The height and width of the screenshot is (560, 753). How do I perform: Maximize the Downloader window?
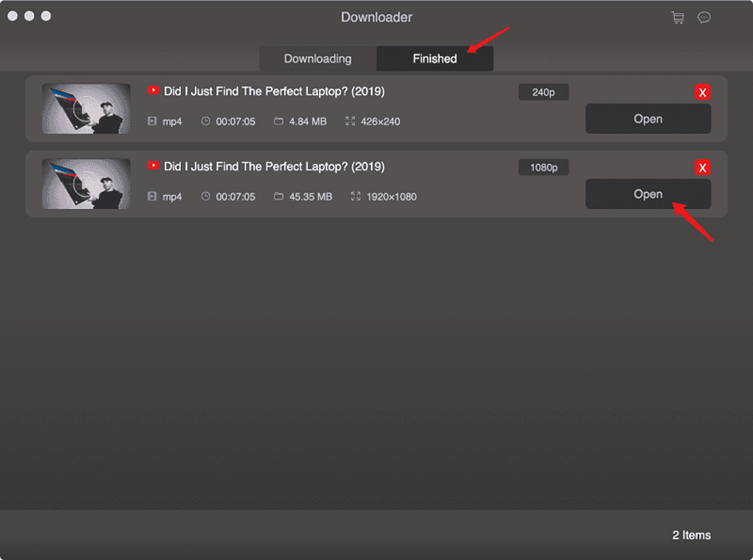point(46,15)
